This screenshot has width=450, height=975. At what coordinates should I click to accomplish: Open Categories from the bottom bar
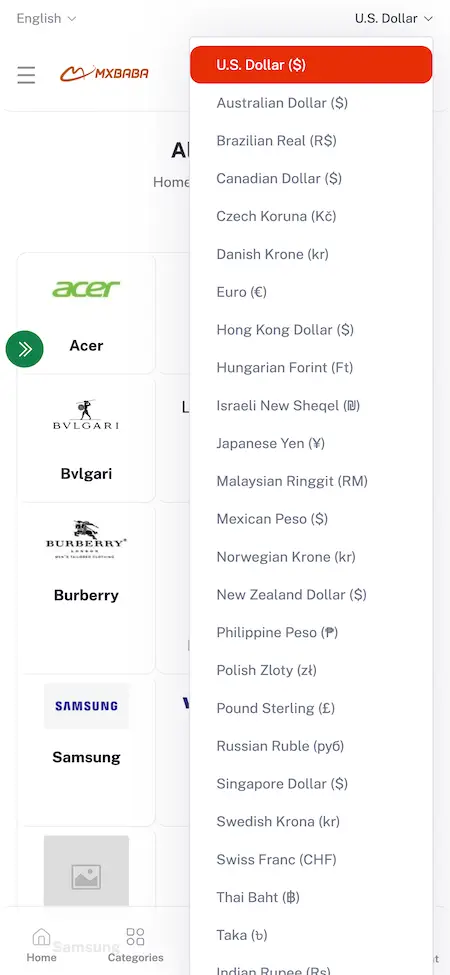coord(135,945)
